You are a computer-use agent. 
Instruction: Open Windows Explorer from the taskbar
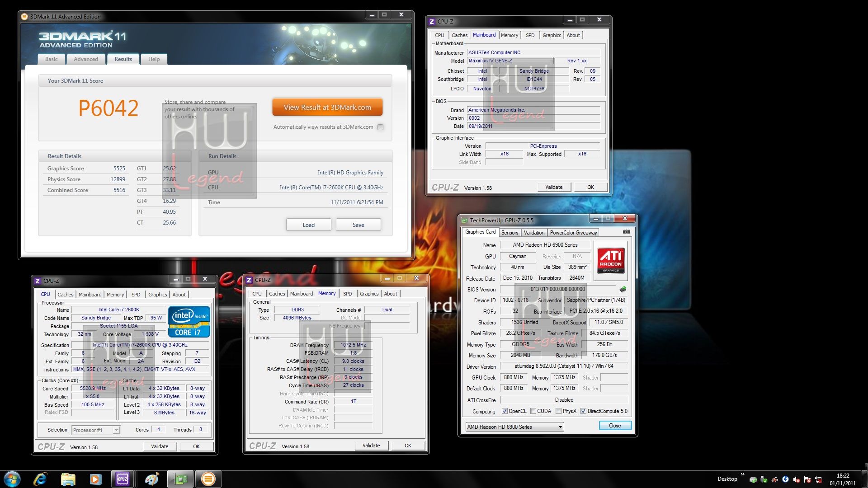68,479
